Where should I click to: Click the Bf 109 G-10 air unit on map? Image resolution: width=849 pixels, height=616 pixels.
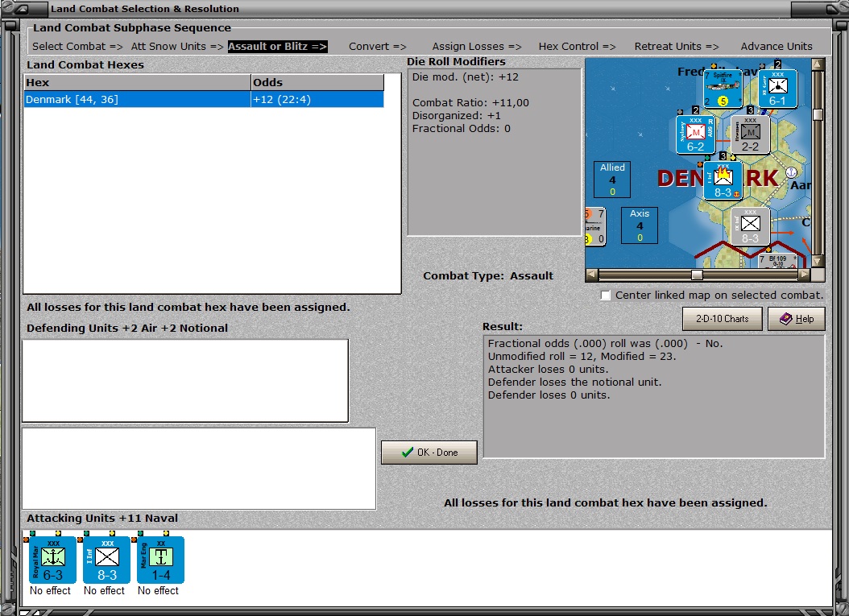777,260
